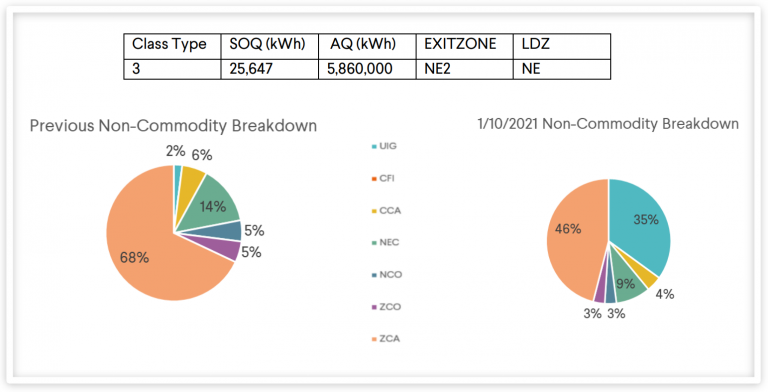Click the 25,647 SOQ value cell
Screen dimensions: 768x392
[269, 69]
